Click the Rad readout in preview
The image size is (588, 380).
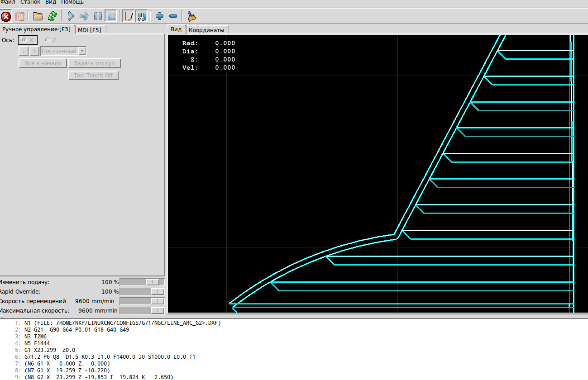pos(209,43)
